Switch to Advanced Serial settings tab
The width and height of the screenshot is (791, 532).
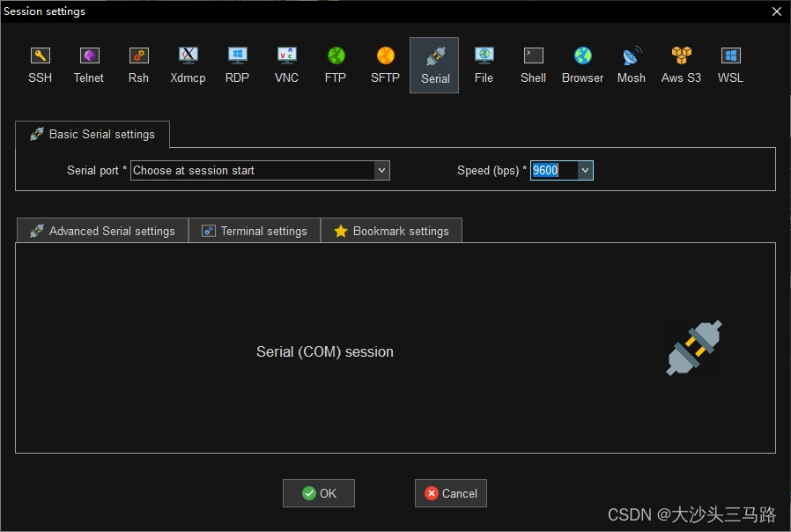click(x=102, y=231)
